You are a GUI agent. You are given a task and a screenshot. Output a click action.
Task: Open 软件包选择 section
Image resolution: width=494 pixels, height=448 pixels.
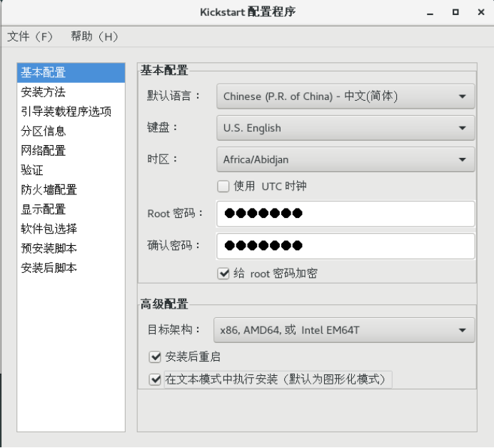click(71, 229)
